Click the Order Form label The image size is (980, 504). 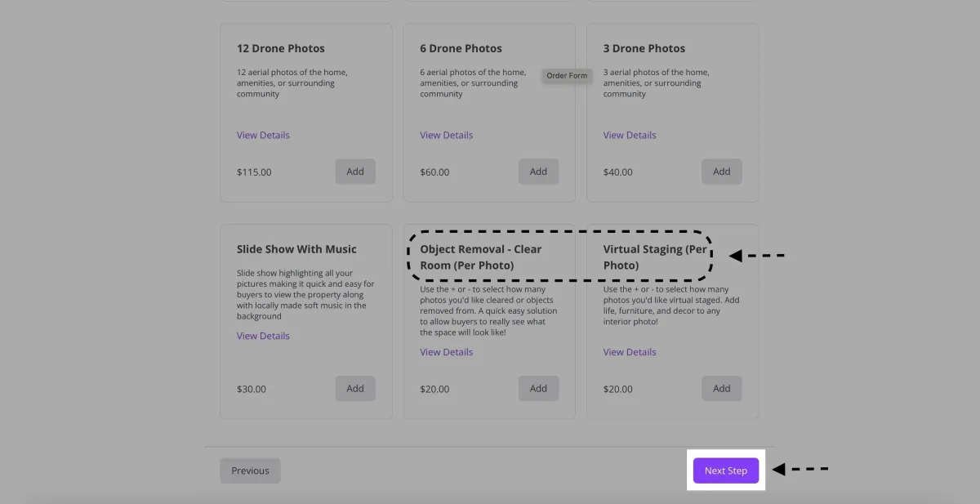click(x=567, y=76)
